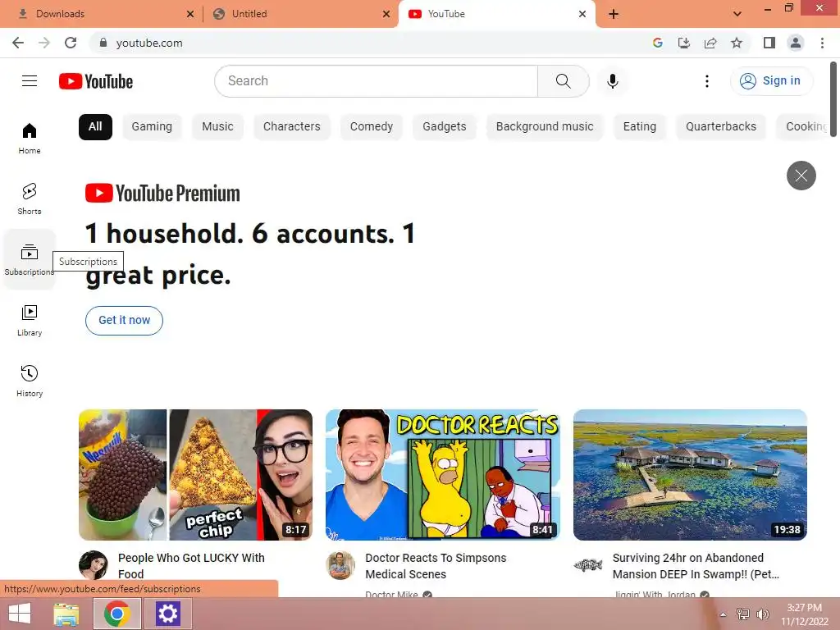This screenshot has height=630, width=840.
Task: Click the Get it now button
Action: (125, 321)
